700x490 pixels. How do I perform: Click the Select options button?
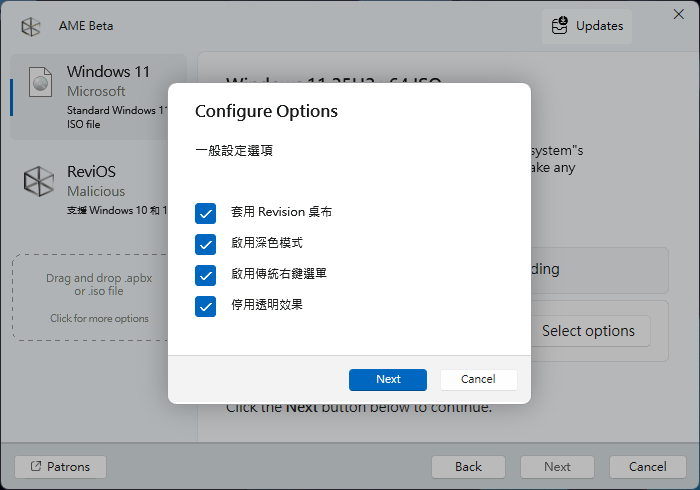click(x=588, y=331)
